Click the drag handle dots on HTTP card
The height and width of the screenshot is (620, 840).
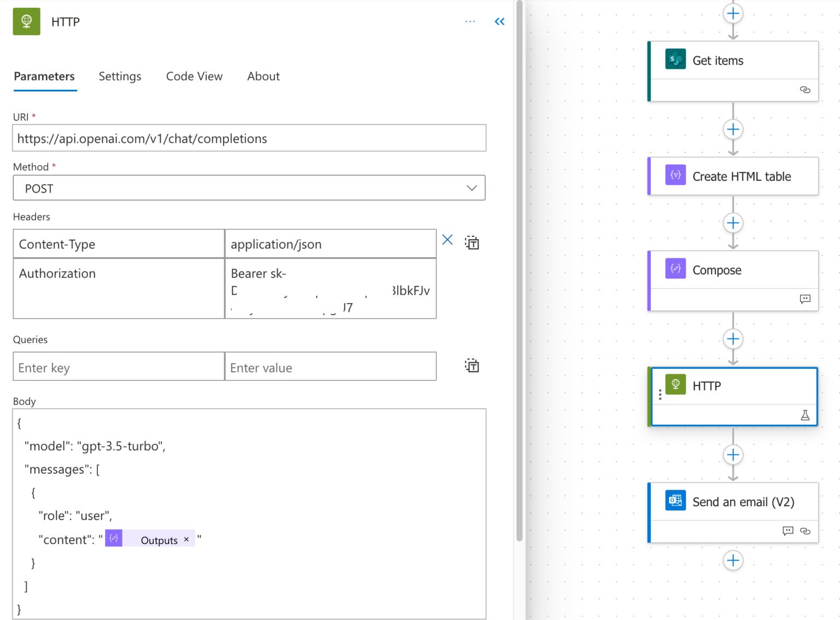click(660, 395)
